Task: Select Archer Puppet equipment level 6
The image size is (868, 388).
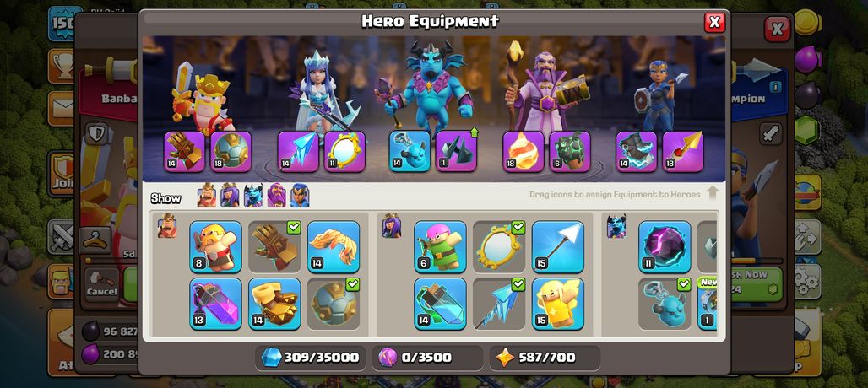Action: click(x=440, y=246)
